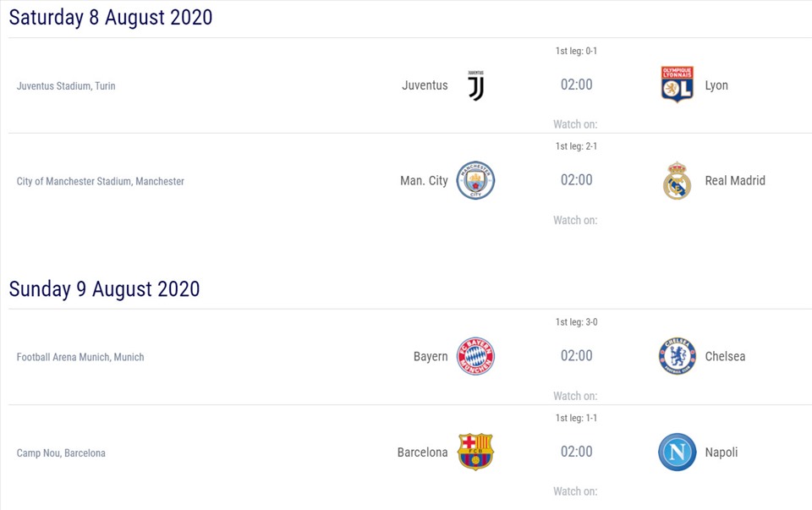Open the Real Madrid team name
The height and width of the screenshot is (510, 812).
[x=735, y=180]
